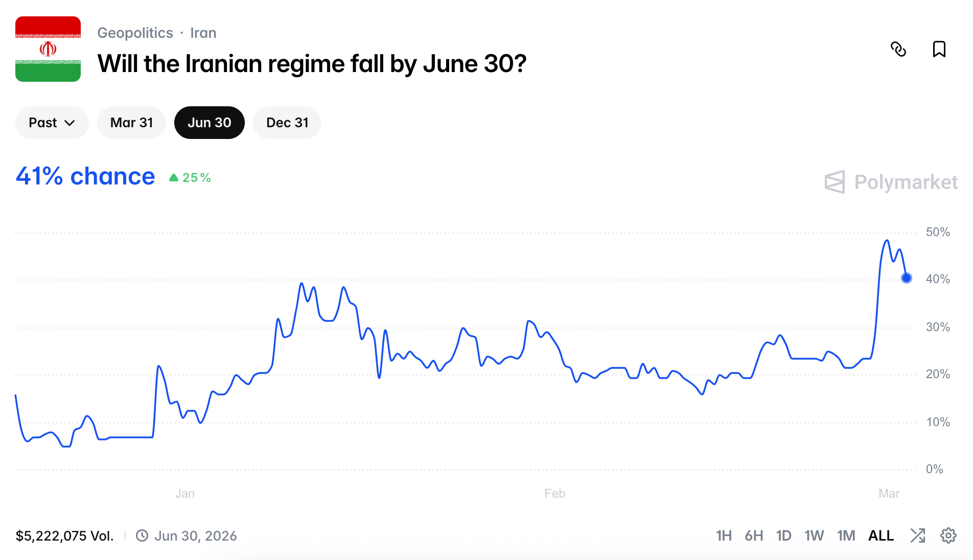The height and width of the screenshot is (560, 973).
Task: Open chart settings gear icon
Action: tap(948, 535)
